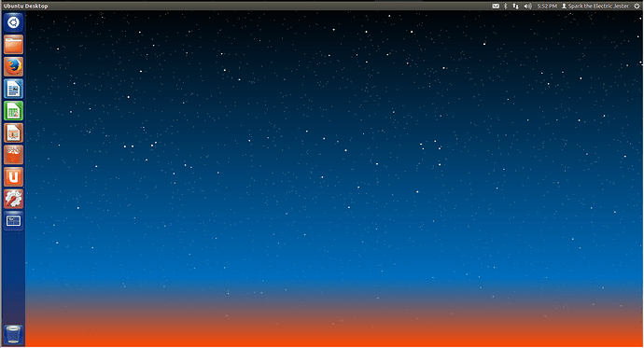
Task: Open Firefox web browser from launcher
Action: pos(14,66)
